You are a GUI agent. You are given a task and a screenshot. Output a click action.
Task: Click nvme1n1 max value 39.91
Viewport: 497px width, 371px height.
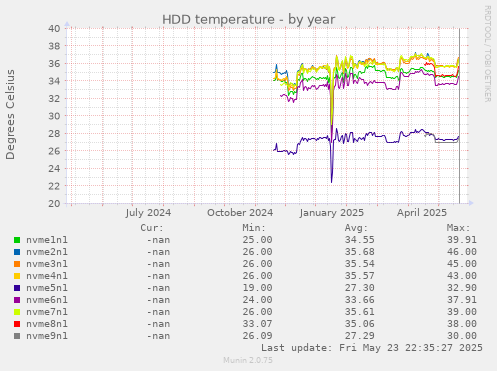462,240
